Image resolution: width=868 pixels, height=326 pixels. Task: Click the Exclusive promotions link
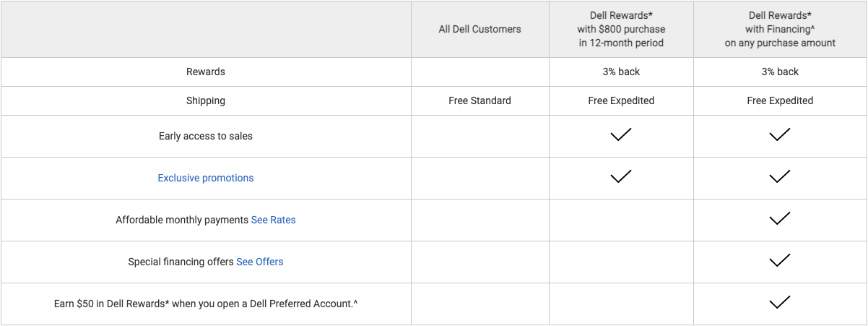[x=206, y=178]
